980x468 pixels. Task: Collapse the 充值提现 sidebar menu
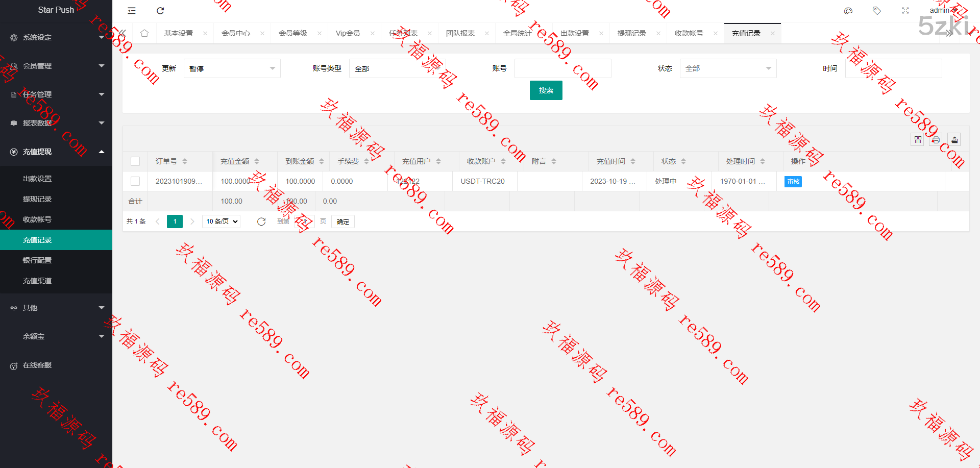tap(56, 152)
